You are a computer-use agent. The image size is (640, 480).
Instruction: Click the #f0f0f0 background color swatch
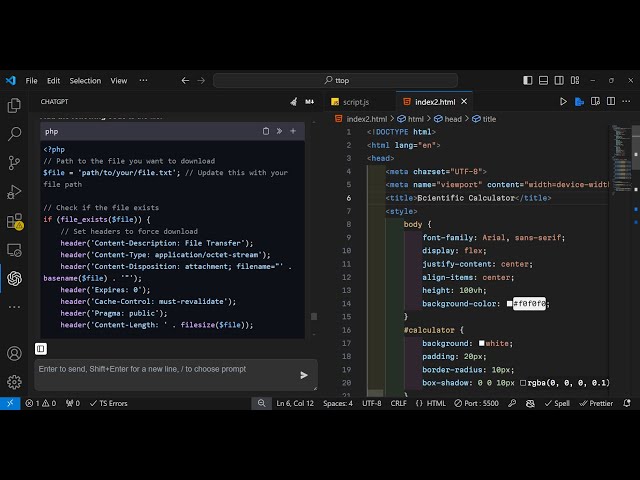click(x=510, y=303)
